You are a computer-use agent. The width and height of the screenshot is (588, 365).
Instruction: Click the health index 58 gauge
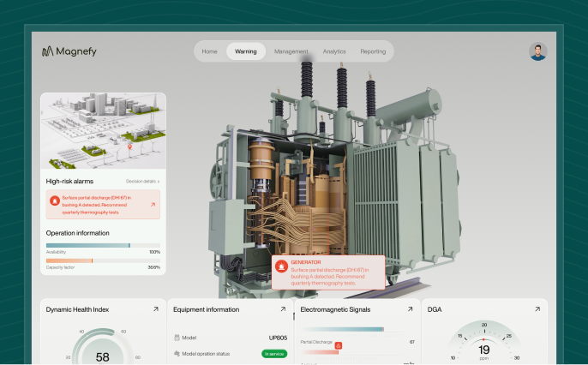pyautogui.click(x=102, y=347)
